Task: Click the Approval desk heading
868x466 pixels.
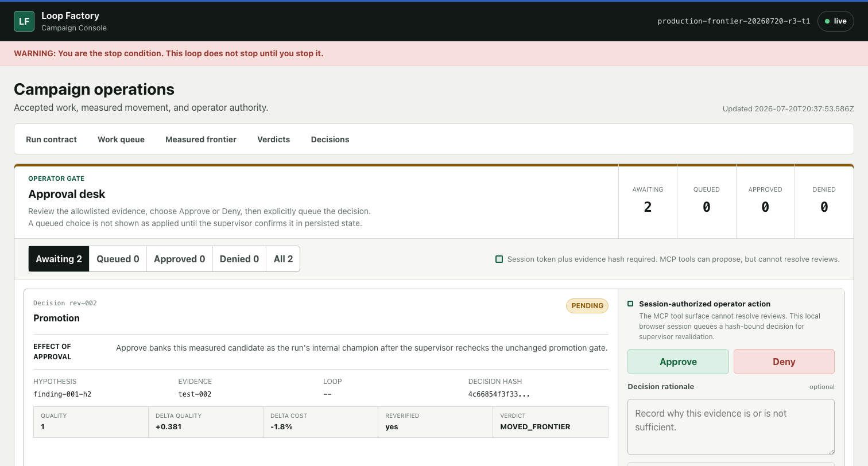Action: (67, 194)
